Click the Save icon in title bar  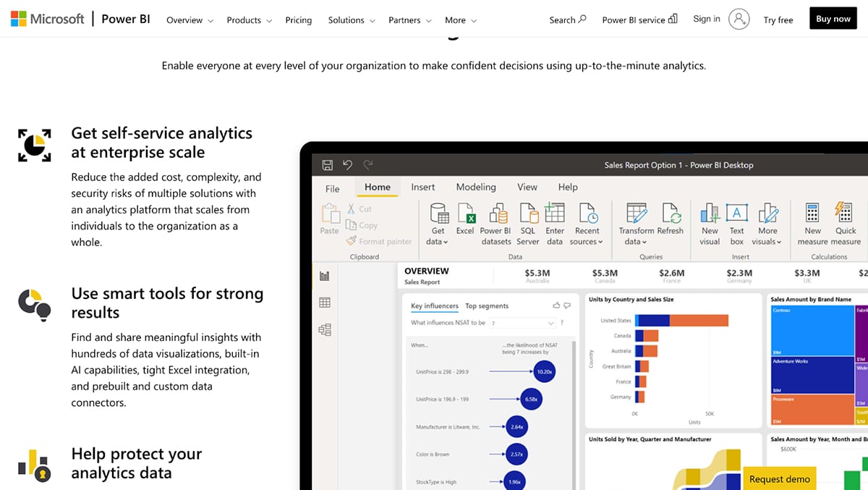327,165
